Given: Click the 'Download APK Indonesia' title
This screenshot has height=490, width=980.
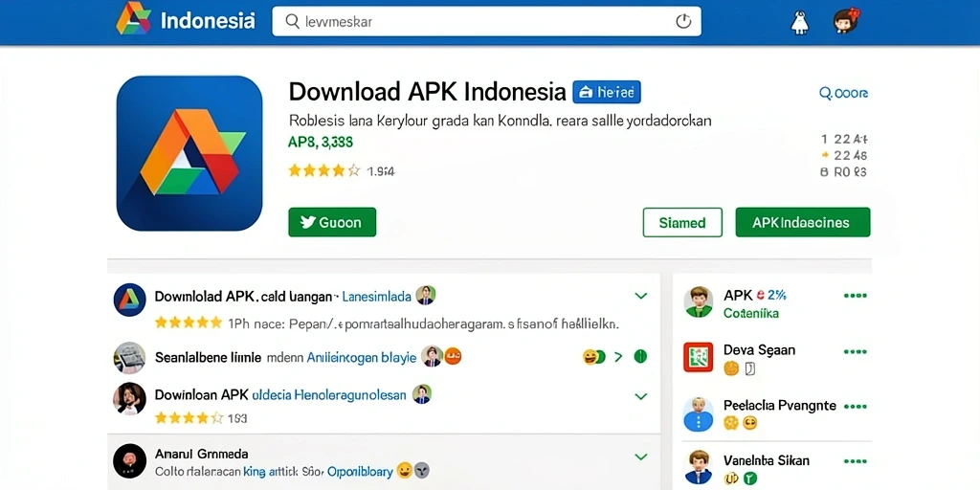Looking at the screenshot, I should [428, 92].
